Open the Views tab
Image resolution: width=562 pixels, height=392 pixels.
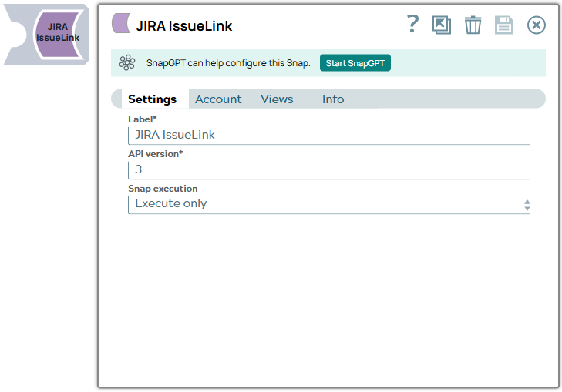(x=277, y=99)
